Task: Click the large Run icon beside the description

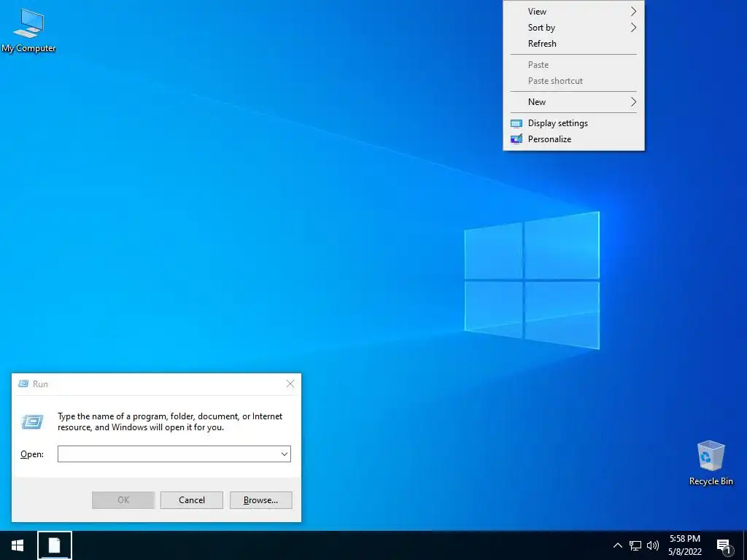Action: (32, 421)
